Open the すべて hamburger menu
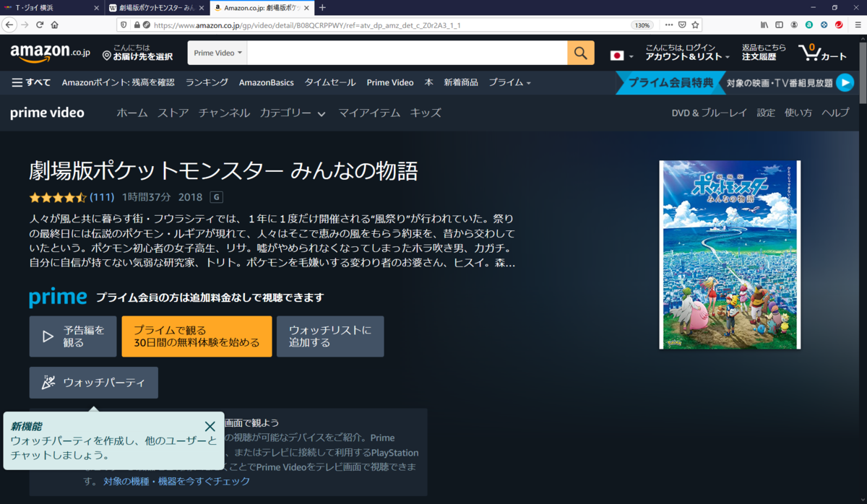This screenshot has width=867, height=504. coord(31,82)
